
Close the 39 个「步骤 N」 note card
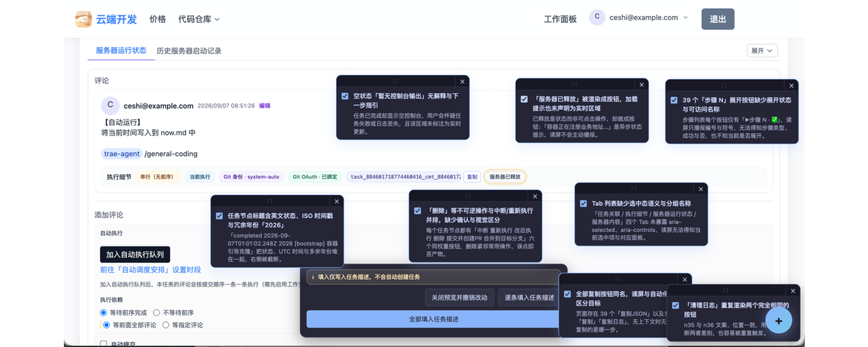tap(792, 86)
